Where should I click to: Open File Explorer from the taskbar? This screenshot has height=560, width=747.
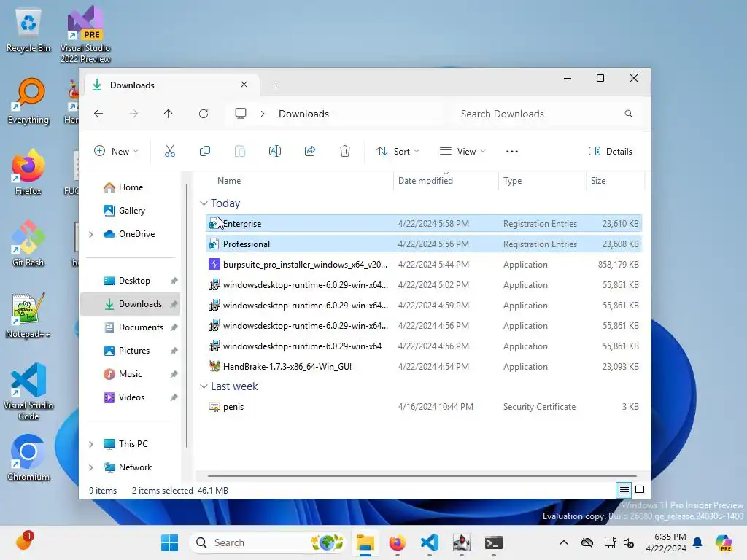[365, 542]
